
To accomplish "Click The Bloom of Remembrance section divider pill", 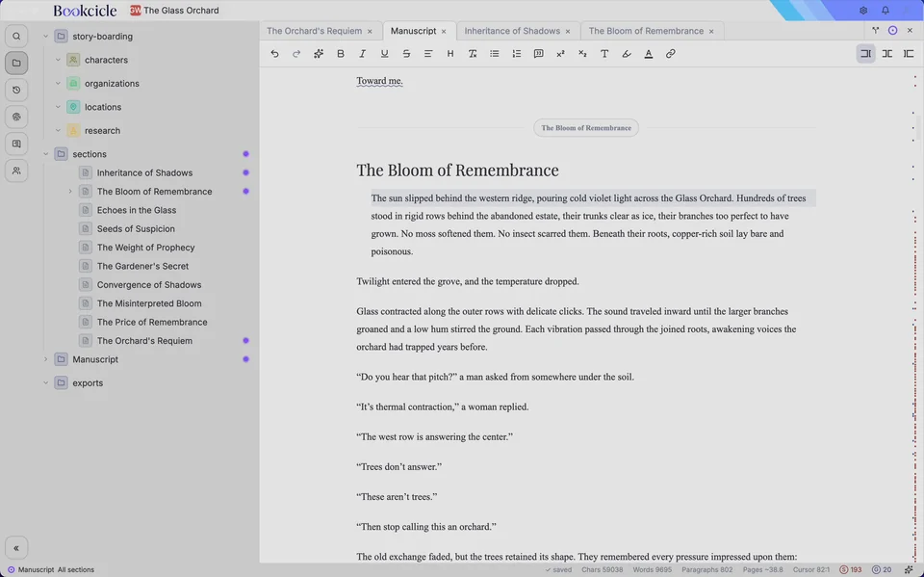I will [x=586, y=128].
